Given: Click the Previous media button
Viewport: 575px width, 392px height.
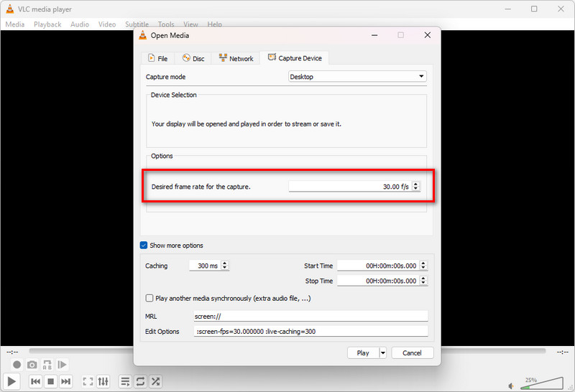Looking at the screenshot, I should tap(35, 381).
